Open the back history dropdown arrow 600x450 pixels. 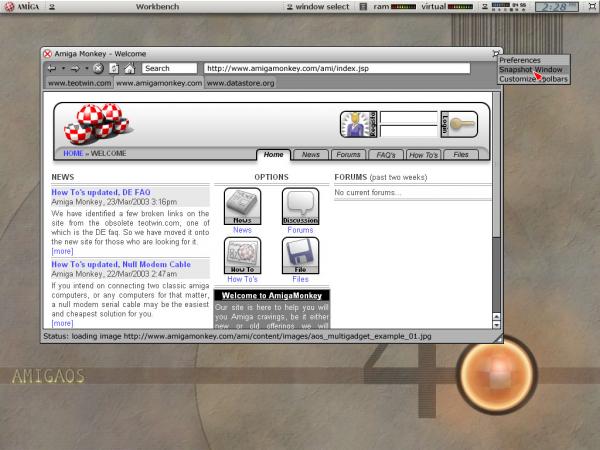coord(63,68)
